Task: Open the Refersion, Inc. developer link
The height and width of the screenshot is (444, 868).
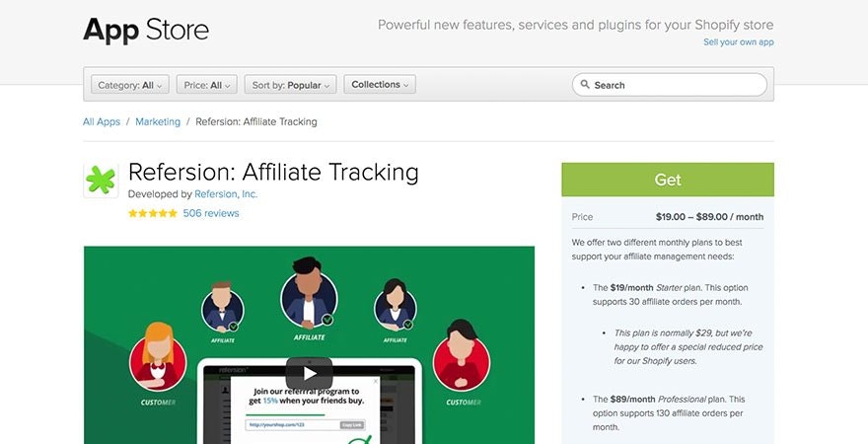Action: pos(226,194)
